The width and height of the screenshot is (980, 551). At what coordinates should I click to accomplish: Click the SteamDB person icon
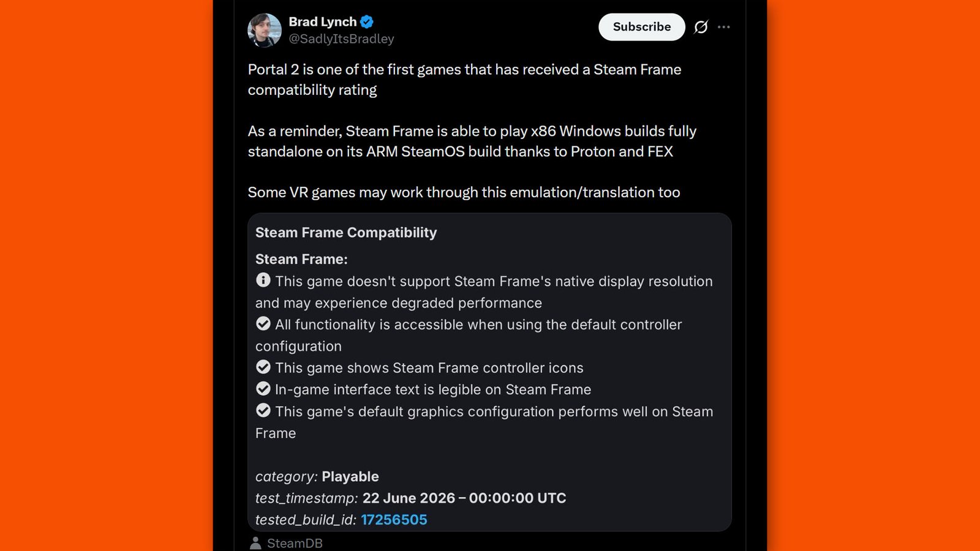[255, 543]
